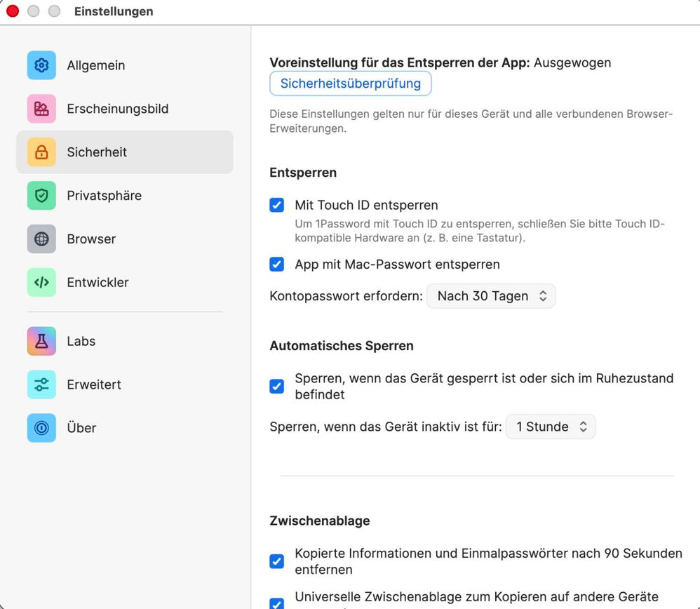Disable 'Mit Touch ID entsperren' checkbox
Image resolution: width=700 pixels, height=609 pixels.
click(x=277, y=206)
